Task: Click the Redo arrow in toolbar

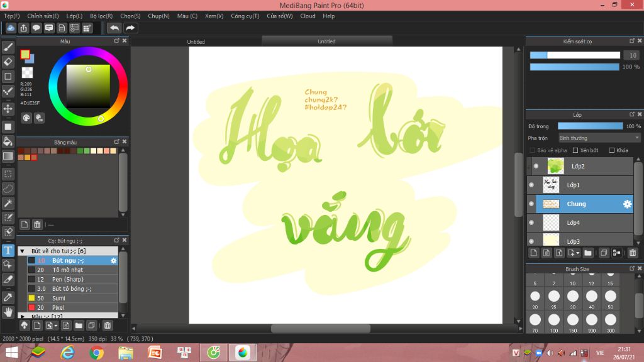Action: click(x=130, y=28)
